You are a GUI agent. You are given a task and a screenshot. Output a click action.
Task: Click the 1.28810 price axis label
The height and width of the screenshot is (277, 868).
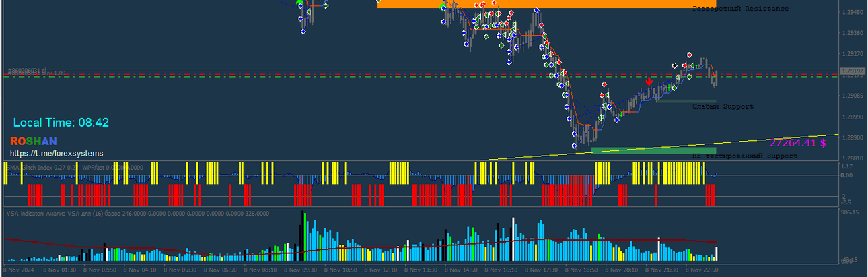coord(853,158)
